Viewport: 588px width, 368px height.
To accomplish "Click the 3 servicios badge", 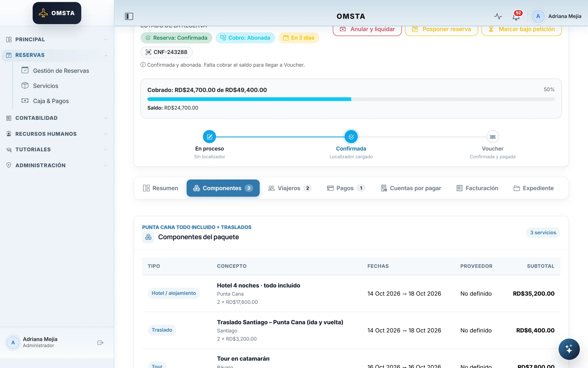I will (x=543, y=232).
